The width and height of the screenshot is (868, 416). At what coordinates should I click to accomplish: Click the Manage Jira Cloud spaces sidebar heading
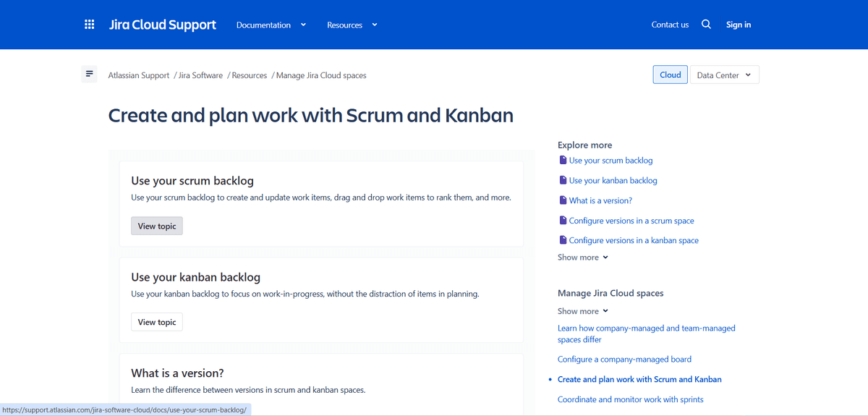tap(610, 293)
